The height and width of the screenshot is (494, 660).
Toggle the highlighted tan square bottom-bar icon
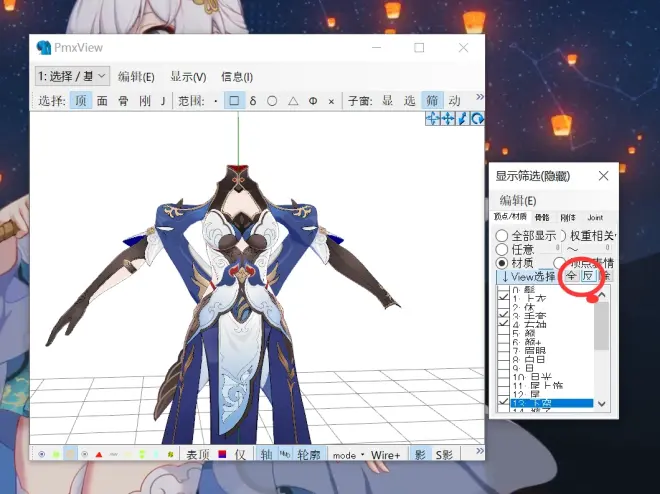[70, 454]
